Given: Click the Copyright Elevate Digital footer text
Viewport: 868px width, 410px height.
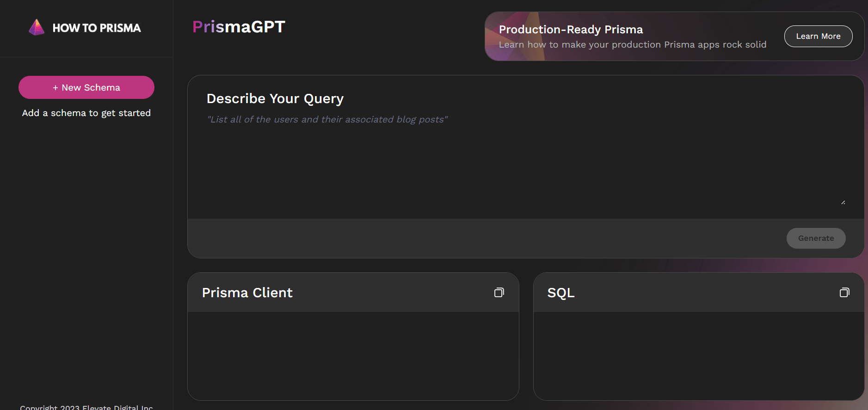Looking at the screenshot, I should [86, 407].
